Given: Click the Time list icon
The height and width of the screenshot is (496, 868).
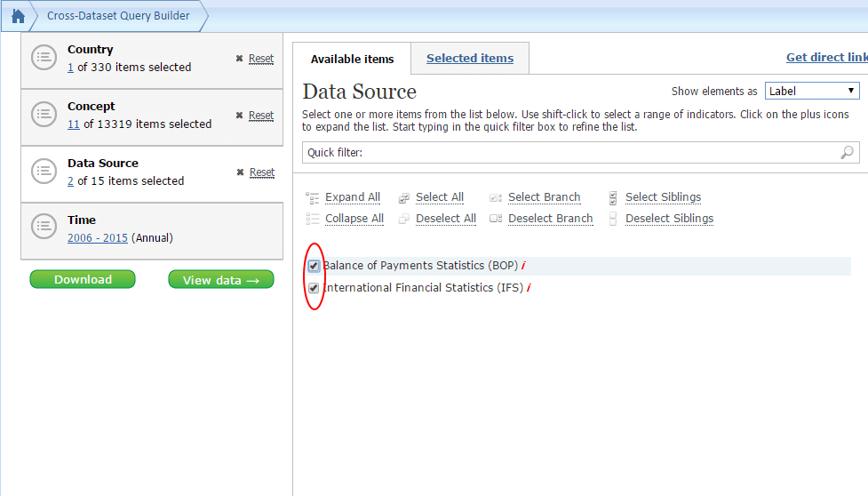Looking at the screenshot, I should pos(44,228).
